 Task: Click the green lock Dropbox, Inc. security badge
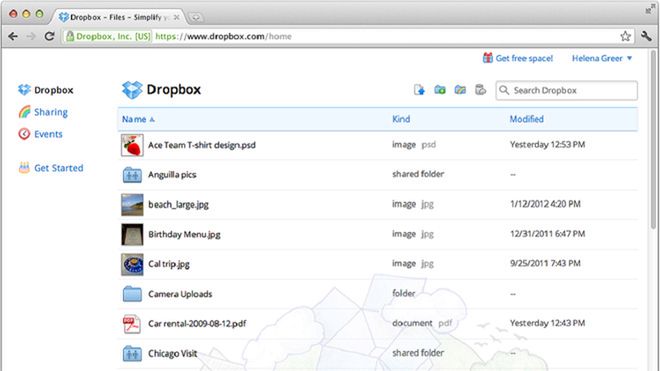coord(108,36)
